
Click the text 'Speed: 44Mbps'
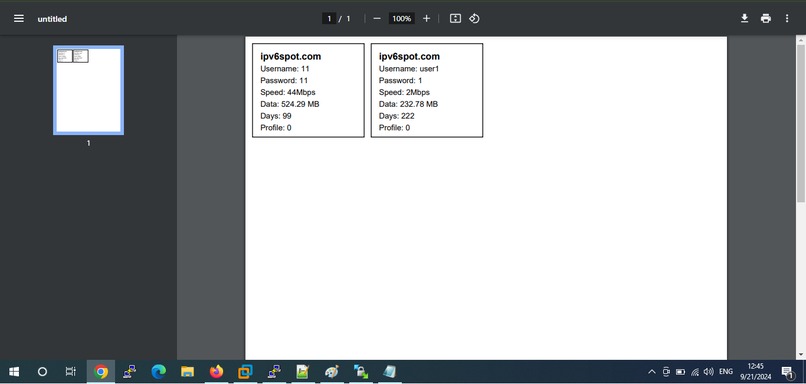pos(288,92)
